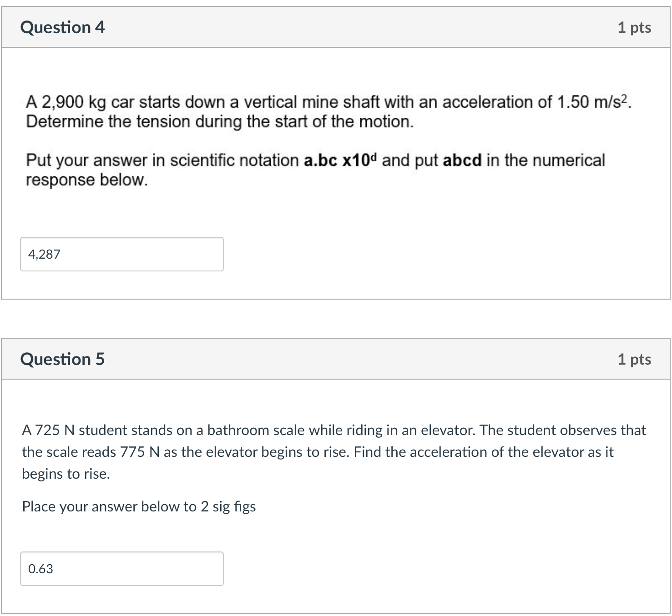Place cursor in Question 4 numerical response box

tap(121, 254)
